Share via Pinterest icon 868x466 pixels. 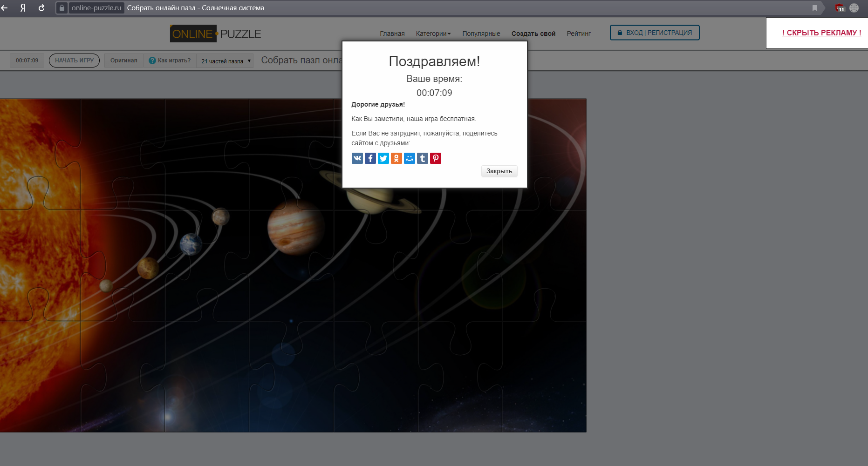[435, 158]
